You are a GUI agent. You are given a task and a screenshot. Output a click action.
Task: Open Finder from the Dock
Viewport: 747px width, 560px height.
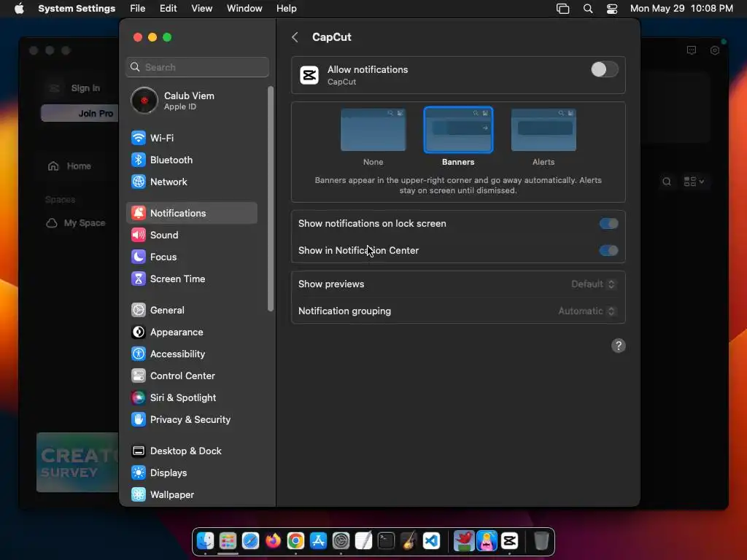(205, 541)
